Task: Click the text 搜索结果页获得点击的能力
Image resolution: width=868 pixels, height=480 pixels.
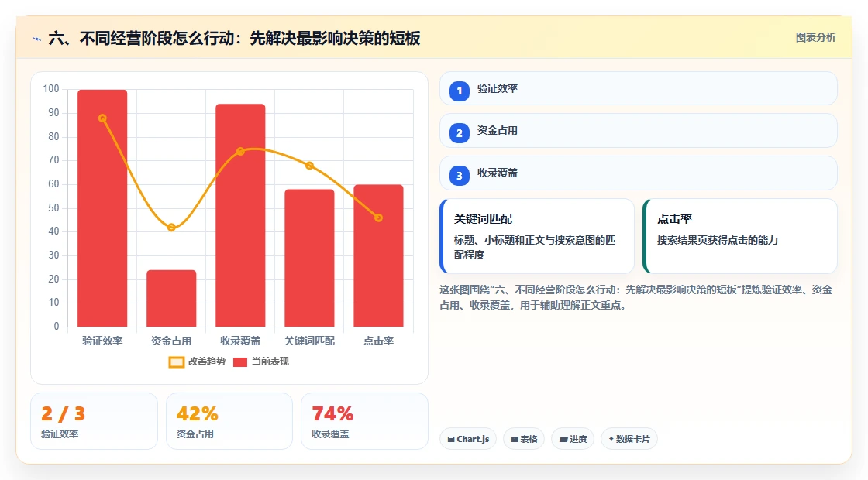Action: pos(718,241)
